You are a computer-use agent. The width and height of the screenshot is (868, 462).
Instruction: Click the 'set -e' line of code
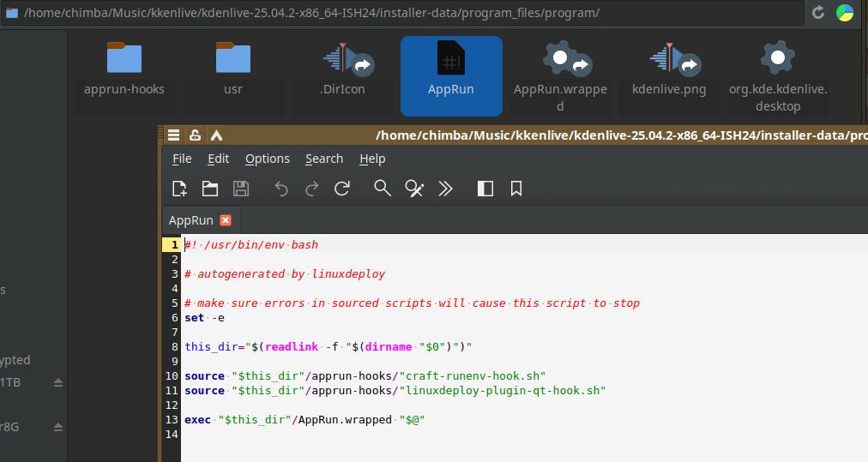tap(204, 318)
